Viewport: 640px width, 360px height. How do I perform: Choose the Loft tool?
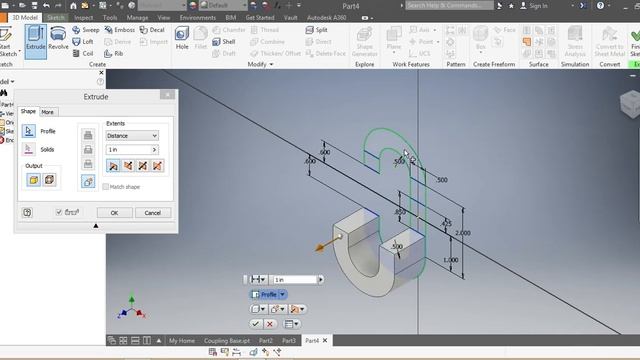83,42
